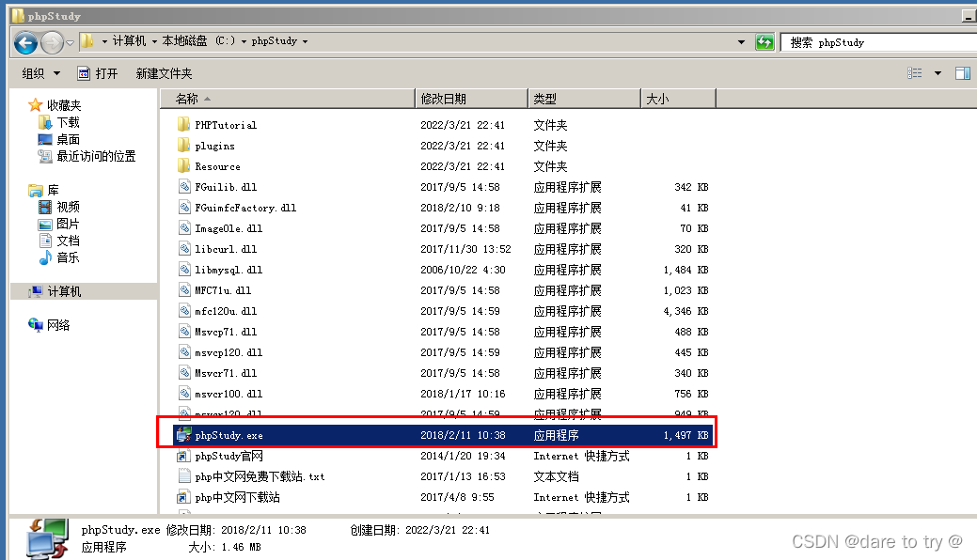This screenshot has width=977, height=560.
Task: Open 桌面 in favorites
Action: pyautogui.click(x=68, y=139)
